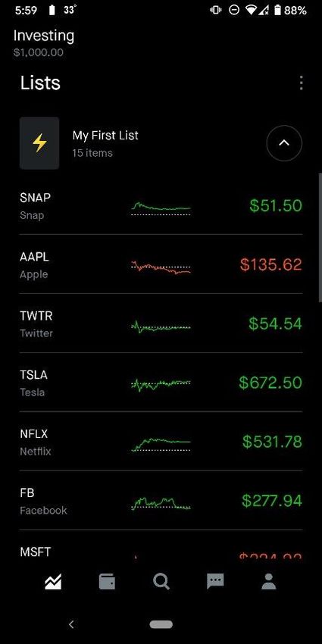Open the NFLX Netflix stock row
Image resolution: width=322 pixels, height=644 pixels.
161,441
